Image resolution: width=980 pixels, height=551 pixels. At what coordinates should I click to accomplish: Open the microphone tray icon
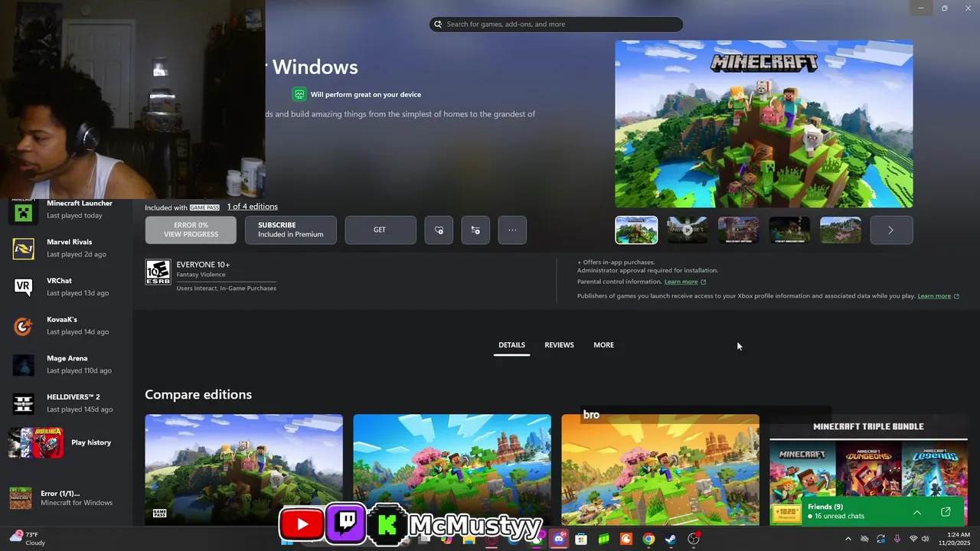point(897,539)
